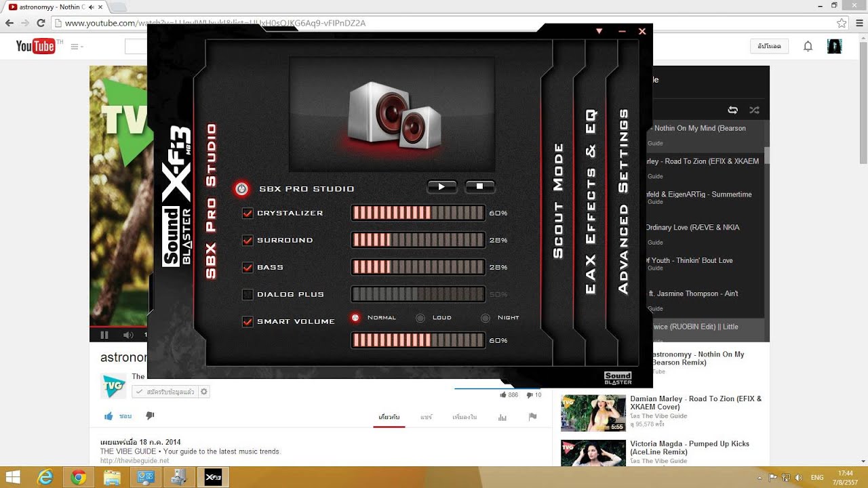Adjust the Surround level slider
868x488 pixels.
coord(418,240)
